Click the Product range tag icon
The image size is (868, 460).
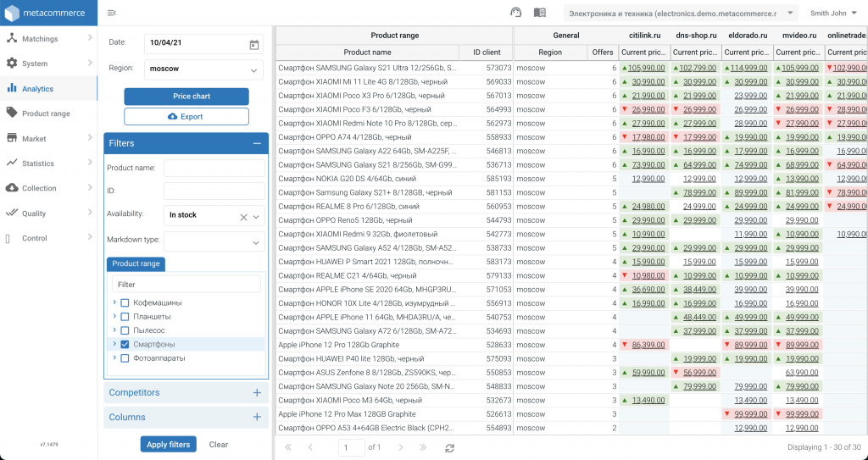pos(12,113)
